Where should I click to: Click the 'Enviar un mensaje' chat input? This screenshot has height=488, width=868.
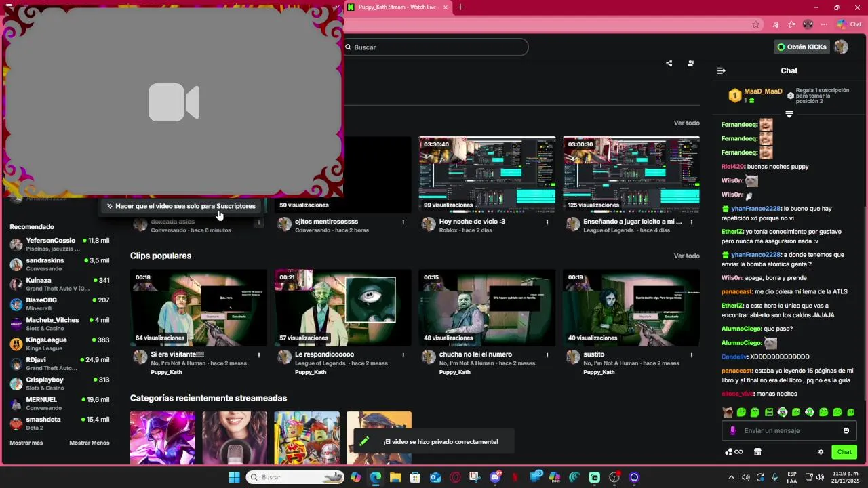[x=789, y=430]
